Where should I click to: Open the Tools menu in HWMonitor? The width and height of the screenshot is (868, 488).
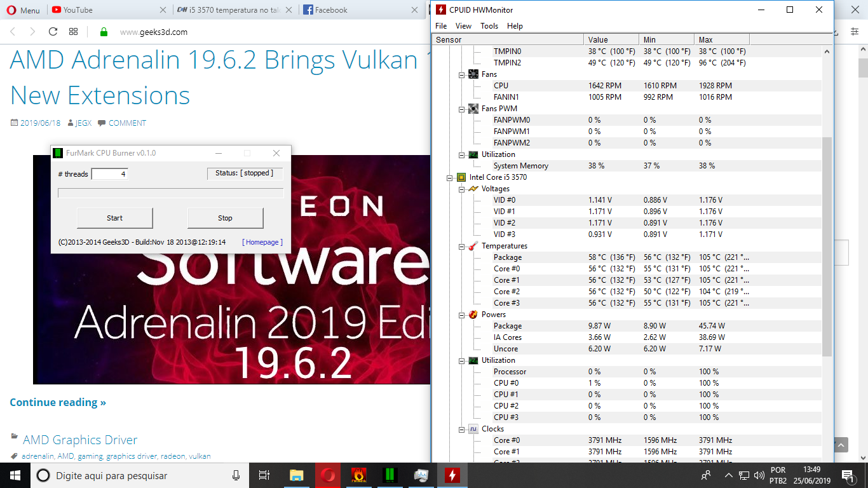point(489,26)
